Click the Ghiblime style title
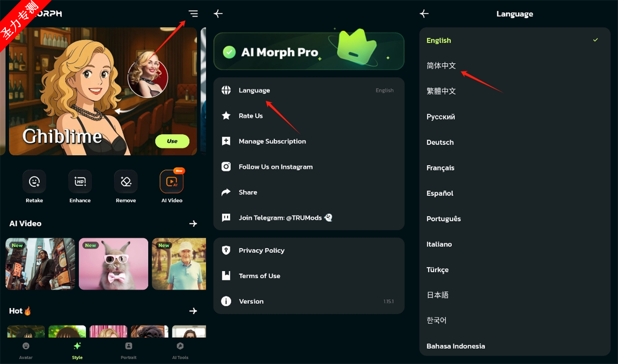Image resolution: width=618 pixels, height=364 pixels. (62, 137)
